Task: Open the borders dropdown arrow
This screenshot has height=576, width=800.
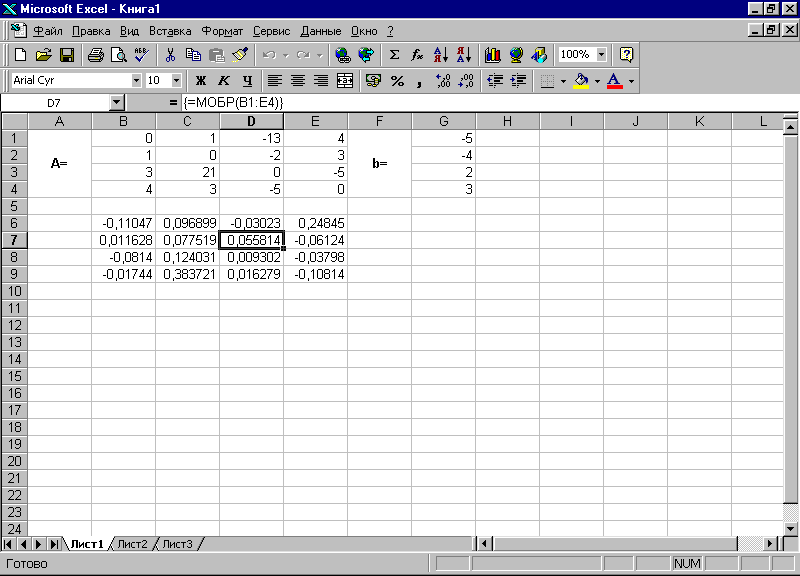Action: 563,81
